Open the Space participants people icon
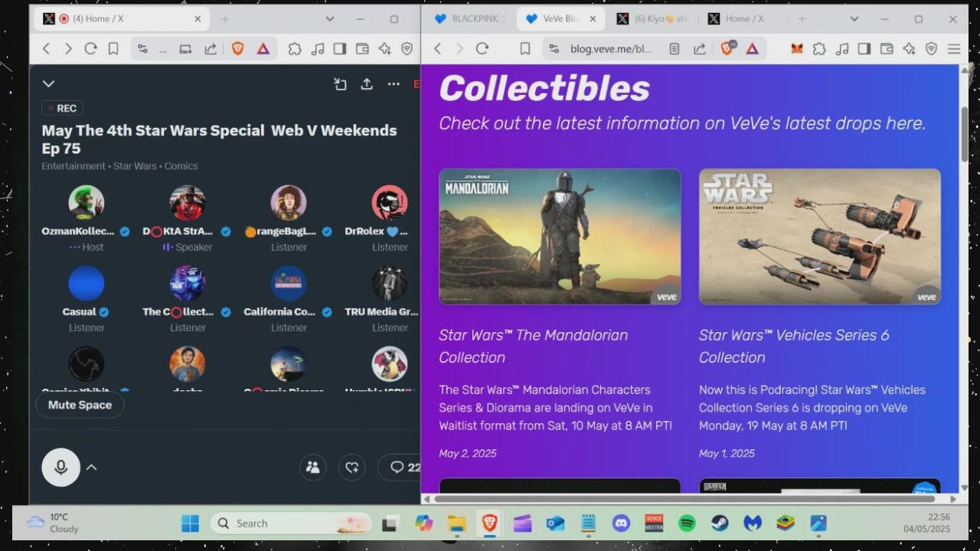Viewport: 980px width, 551px height. click(312, 468)
